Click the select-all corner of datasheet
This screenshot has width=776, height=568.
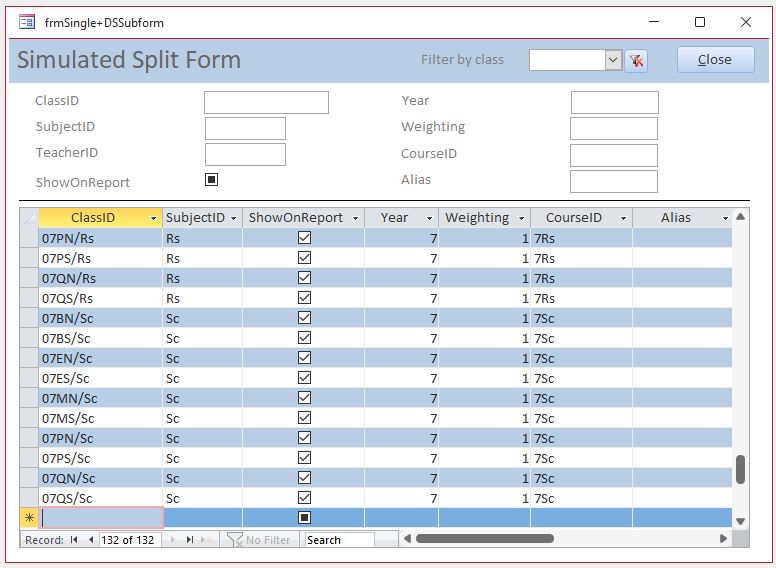click(29, 218)
